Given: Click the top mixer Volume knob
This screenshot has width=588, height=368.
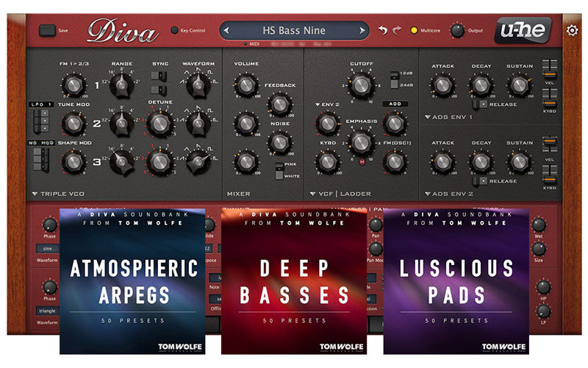Looking at the screenshot, I should pyautogui.click(x=246, y=85).
